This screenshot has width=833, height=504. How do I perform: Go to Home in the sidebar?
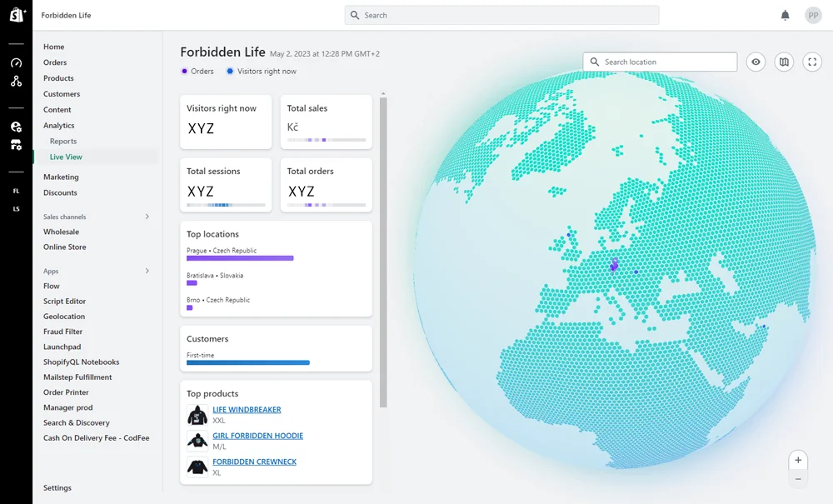53,47
